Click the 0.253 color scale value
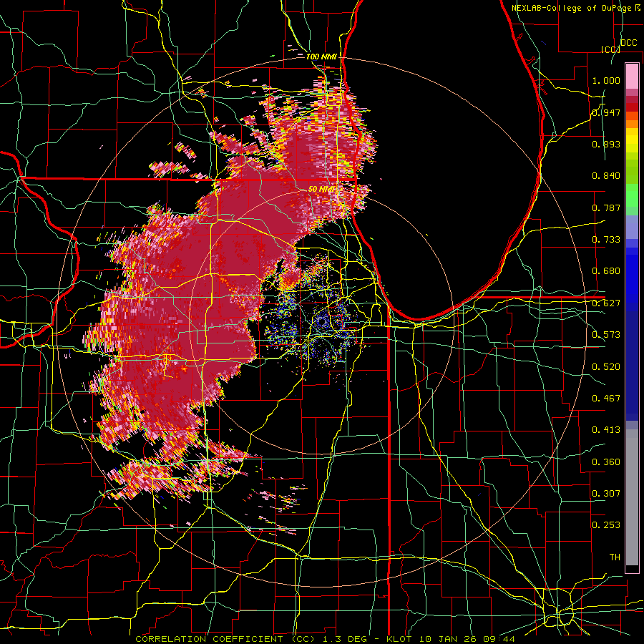Viewport: 644px width, 644px height. (606, 525)
